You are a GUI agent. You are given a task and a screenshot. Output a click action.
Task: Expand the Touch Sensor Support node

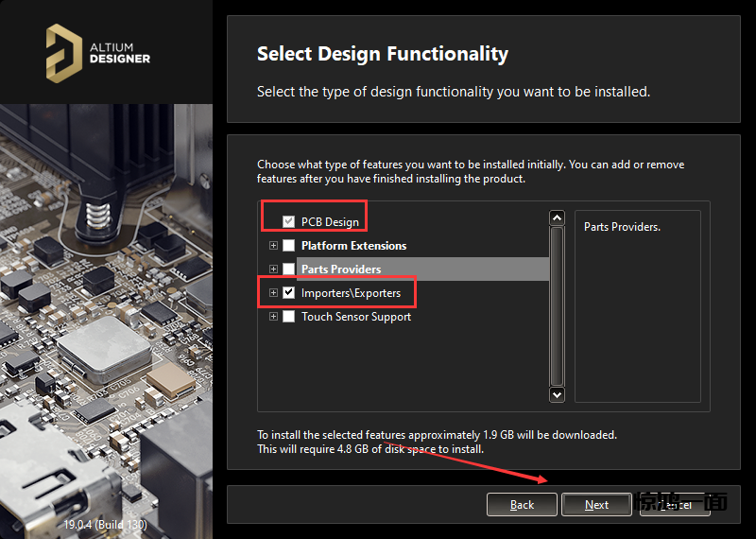273,317
